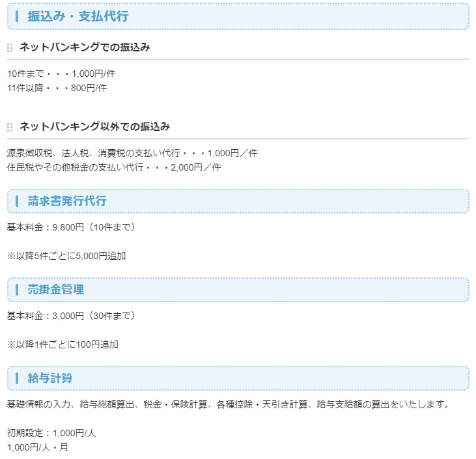Click the 基礎情報の入力 description sentence
476x459 pixels.
[x=229, y=404]
